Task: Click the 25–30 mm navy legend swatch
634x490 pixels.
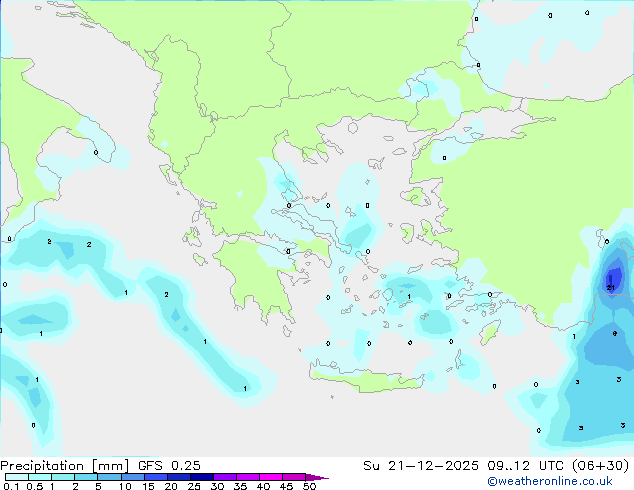Action: click(201, 477)
